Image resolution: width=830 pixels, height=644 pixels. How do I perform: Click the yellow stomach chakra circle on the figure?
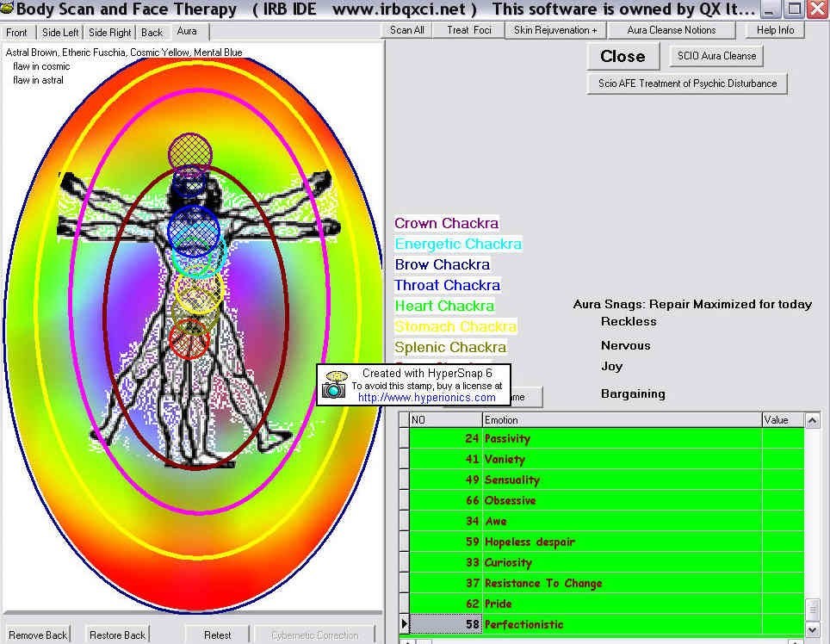[200, 291]
